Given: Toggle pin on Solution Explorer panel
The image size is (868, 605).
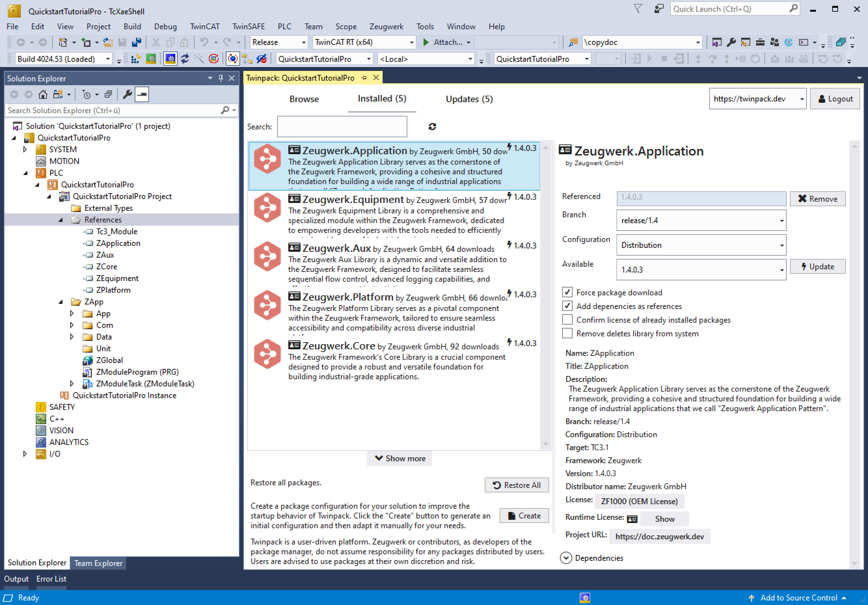Looking at the screenshot, I should pos(221,78).
